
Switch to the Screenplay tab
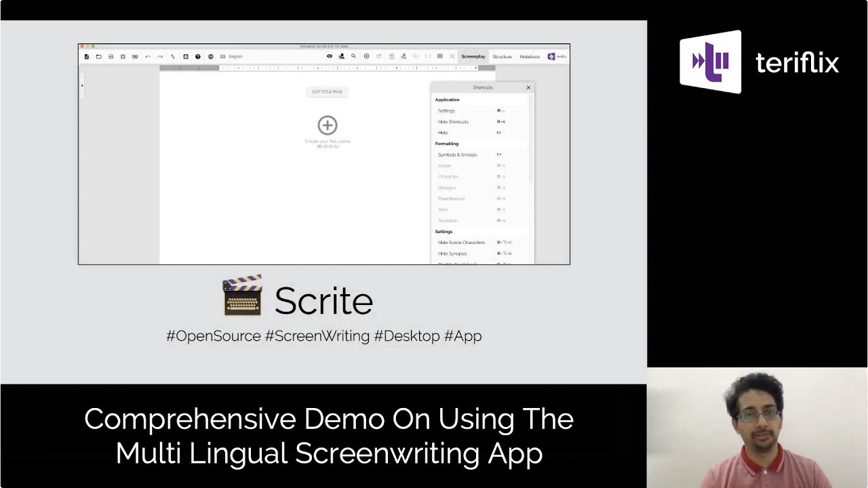(x=473, y=56)
